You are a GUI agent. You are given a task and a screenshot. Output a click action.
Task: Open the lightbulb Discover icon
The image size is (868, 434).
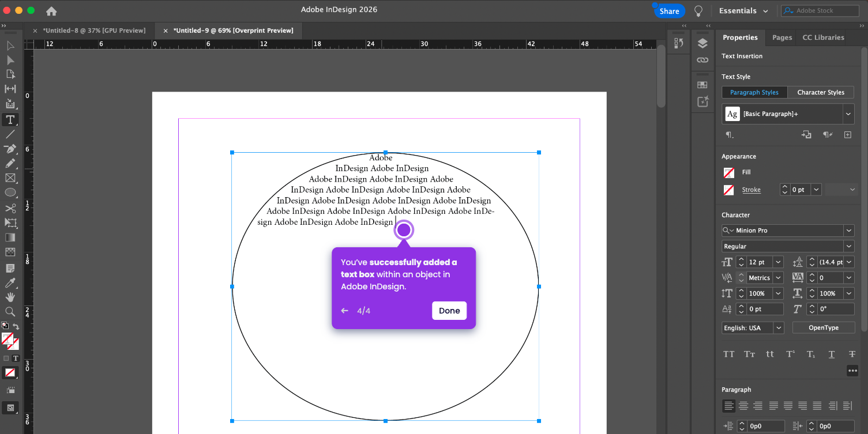pos(698,11)
